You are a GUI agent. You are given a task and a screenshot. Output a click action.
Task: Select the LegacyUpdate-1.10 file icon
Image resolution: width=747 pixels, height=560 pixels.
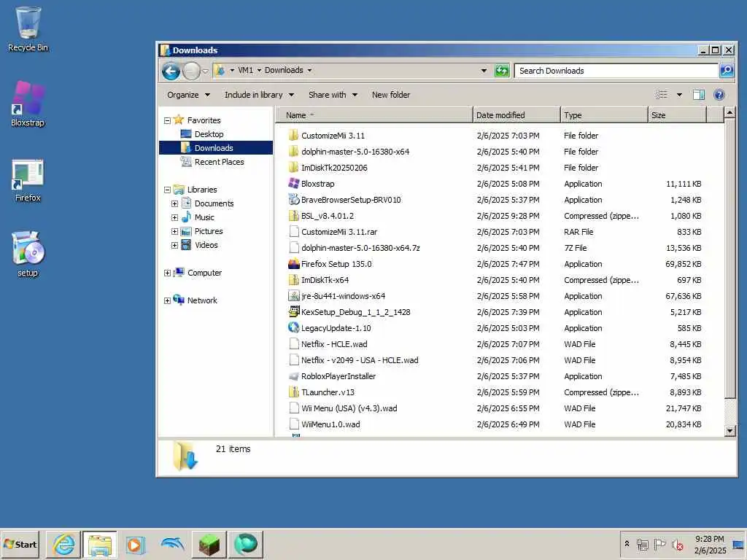point(294,327)
